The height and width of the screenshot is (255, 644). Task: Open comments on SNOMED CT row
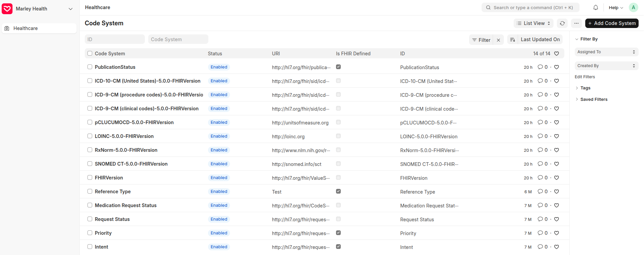pyautogui.click(x=543, y=164)
